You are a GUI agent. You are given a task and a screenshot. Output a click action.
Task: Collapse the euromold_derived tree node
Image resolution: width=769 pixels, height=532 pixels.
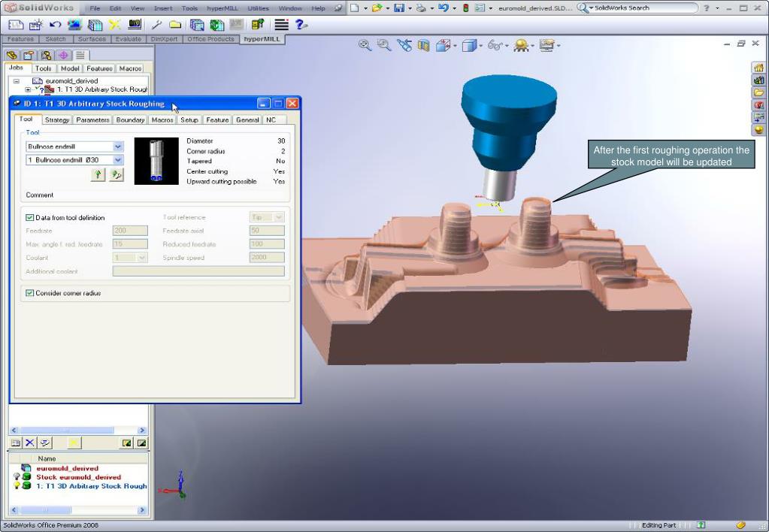coord(17,81)
